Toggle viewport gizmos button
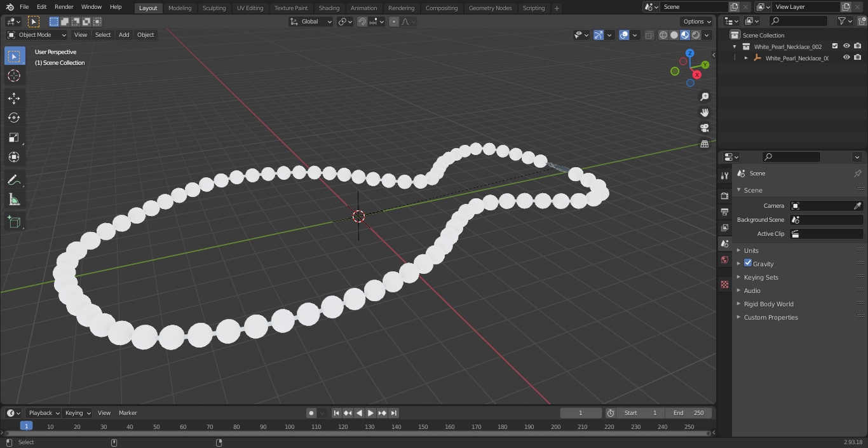 click(x=599, y=35)
